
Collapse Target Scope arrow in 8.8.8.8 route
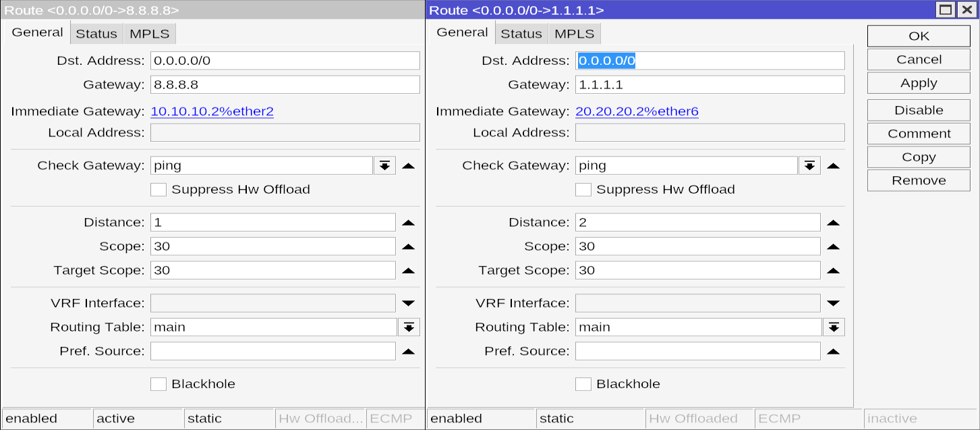point(408,271)
